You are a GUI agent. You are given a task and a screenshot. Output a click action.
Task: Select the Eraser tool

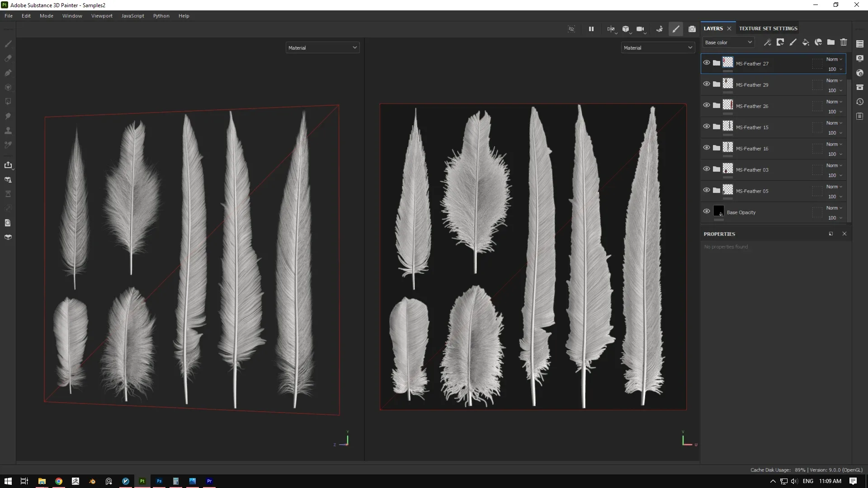[8, 58]
